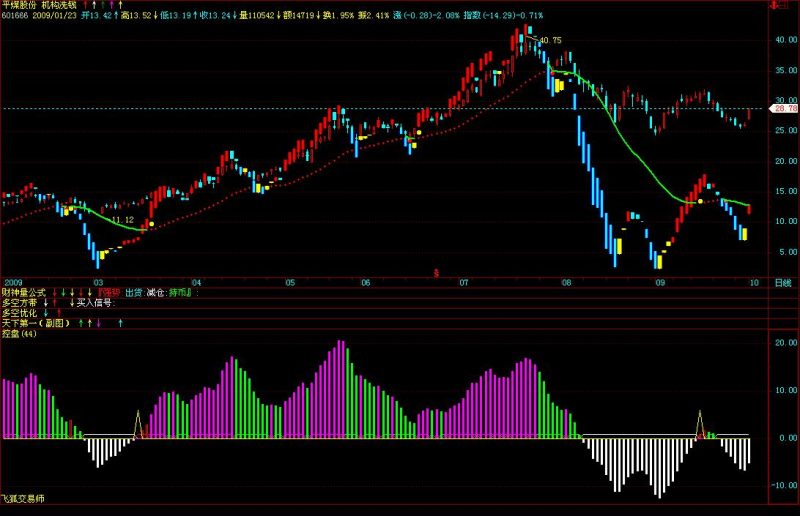Screen dimensions: 800x516
Task: Click the red $ marker on the time axis
Action: 436,274
